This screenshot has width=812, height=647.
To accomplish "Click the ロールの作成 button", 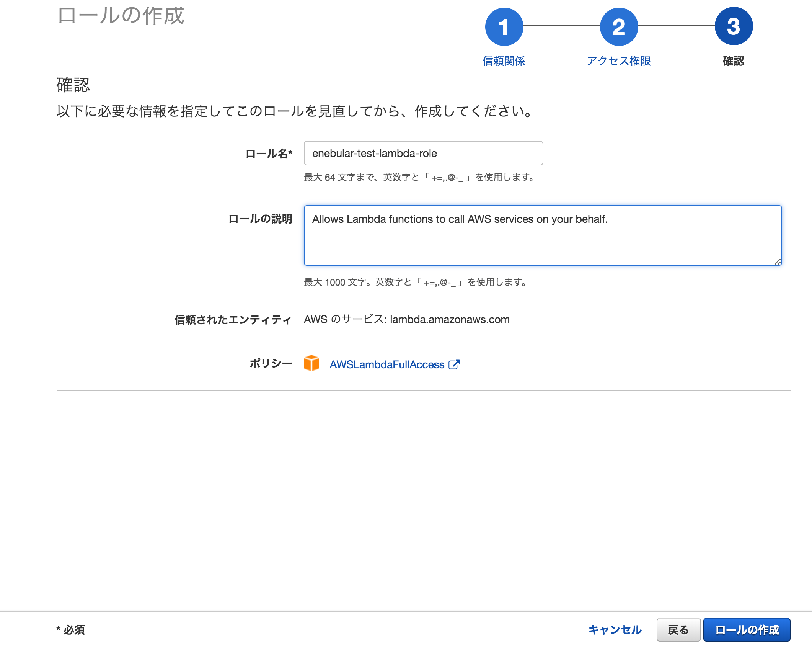I will (747, 630).
